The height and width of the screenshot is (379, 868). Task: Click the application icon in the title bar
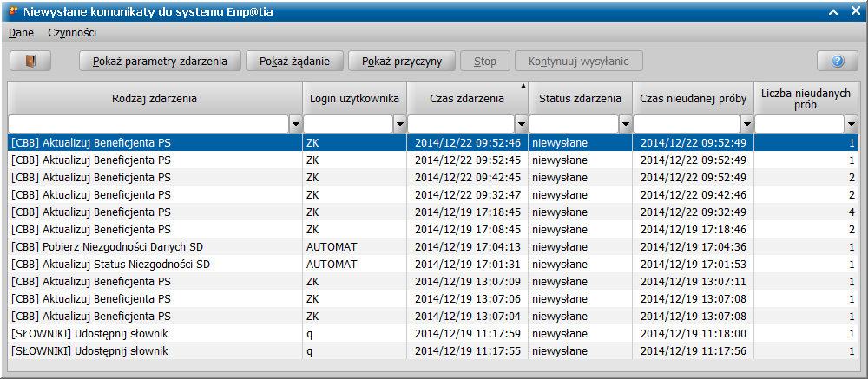coord(13,10)
